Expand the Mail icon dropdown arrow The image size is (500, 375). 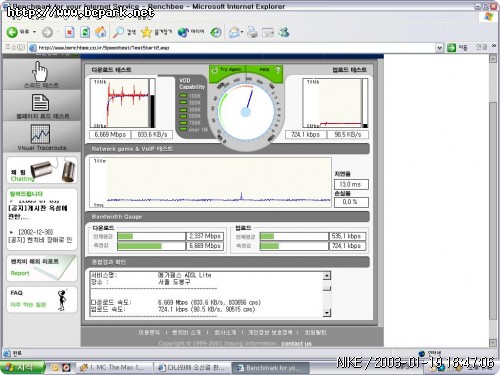(242, 32)
